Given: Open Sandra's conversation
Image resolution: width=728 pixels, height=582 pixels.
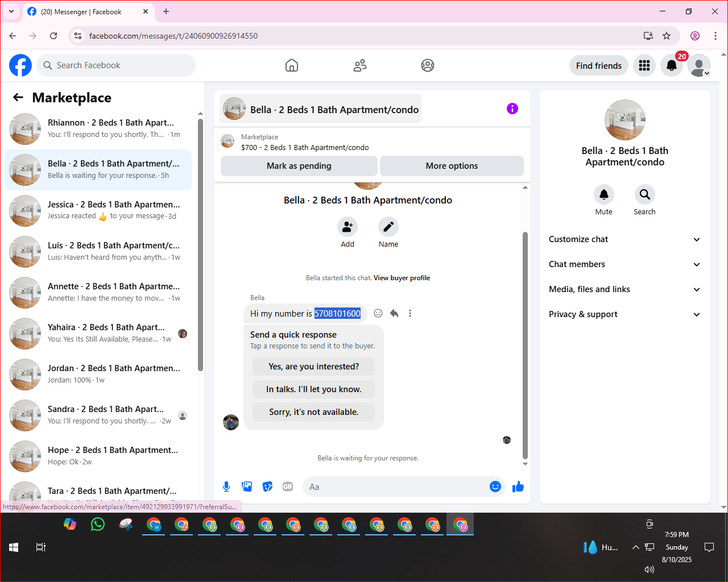Looking at the screenshot, I should click(x=98, y=415).
